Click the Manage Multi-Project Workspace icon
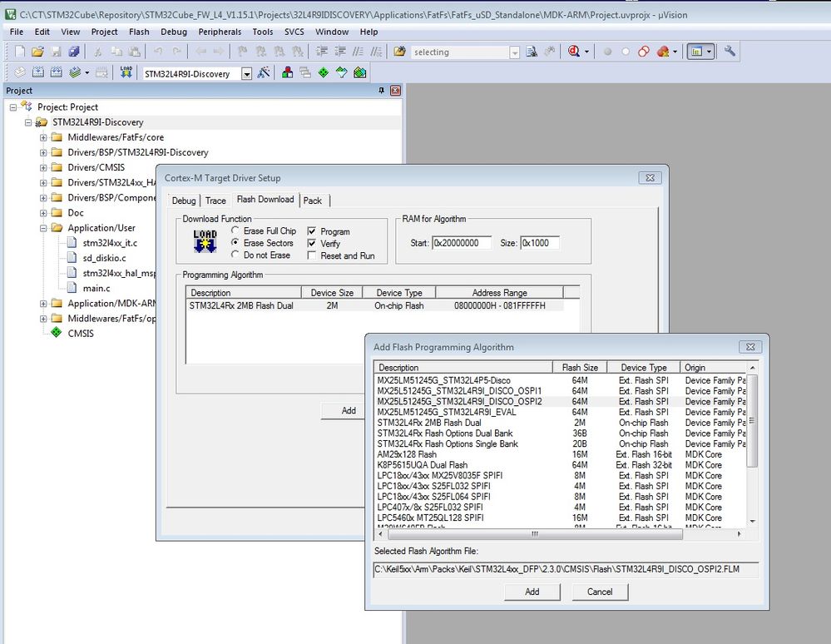This screenshot has height=644, width=831. point(305,72)
